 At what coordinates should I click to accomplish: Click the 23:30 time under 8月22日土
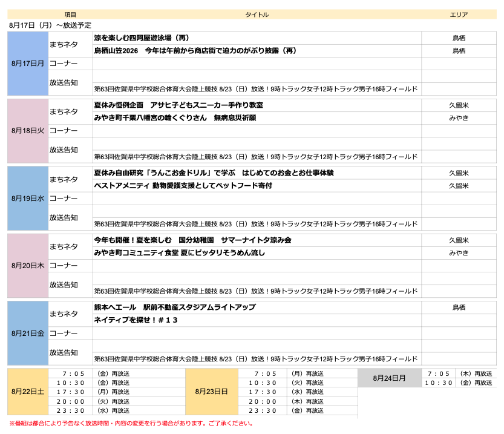(70, 410)
